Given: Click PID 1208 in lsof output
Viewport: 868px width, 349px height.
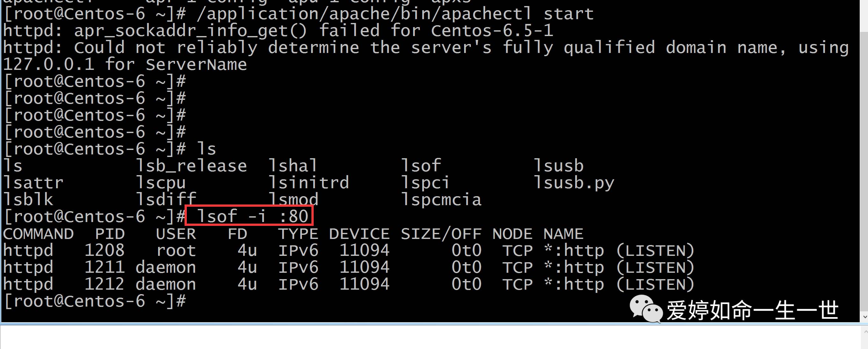Looking at the screenshot, I should tap(105, 250).
